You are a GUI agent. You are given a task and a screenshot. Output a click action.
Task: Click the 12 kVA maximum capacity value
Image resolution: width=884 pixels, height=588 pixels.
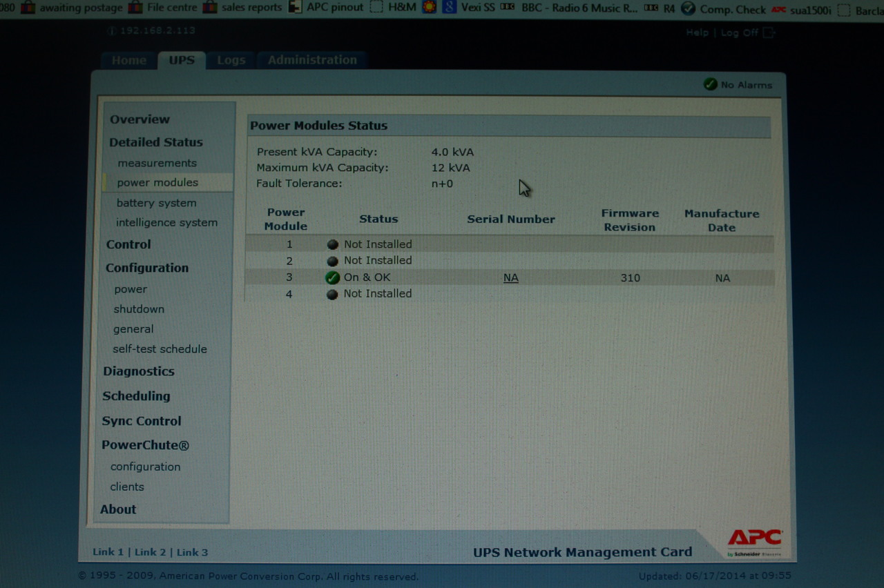[450, 168]
